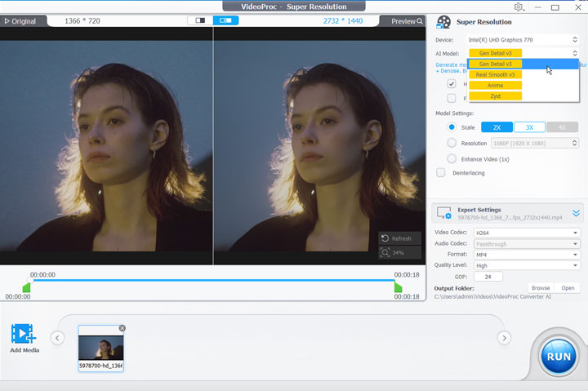This screenshot has width=588, height=391.
Task: Select the 5978700-hd_1366 video thumbnail
Action: tap(101, 349)
